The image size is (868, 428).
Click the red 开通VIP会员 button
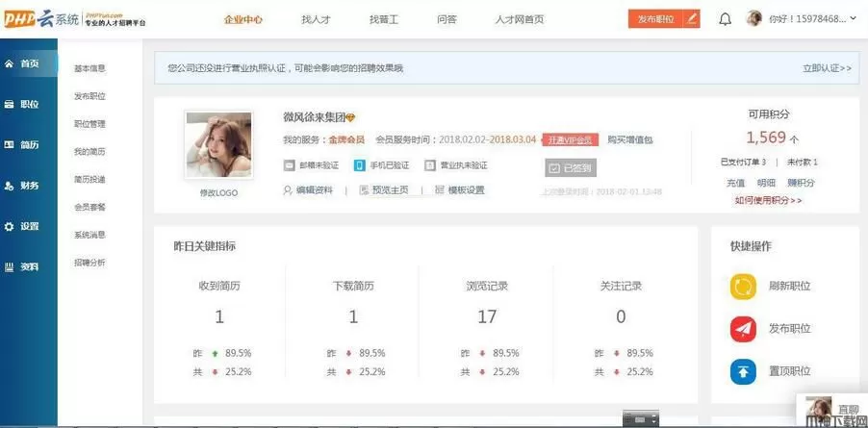click(x=571, y=139)
